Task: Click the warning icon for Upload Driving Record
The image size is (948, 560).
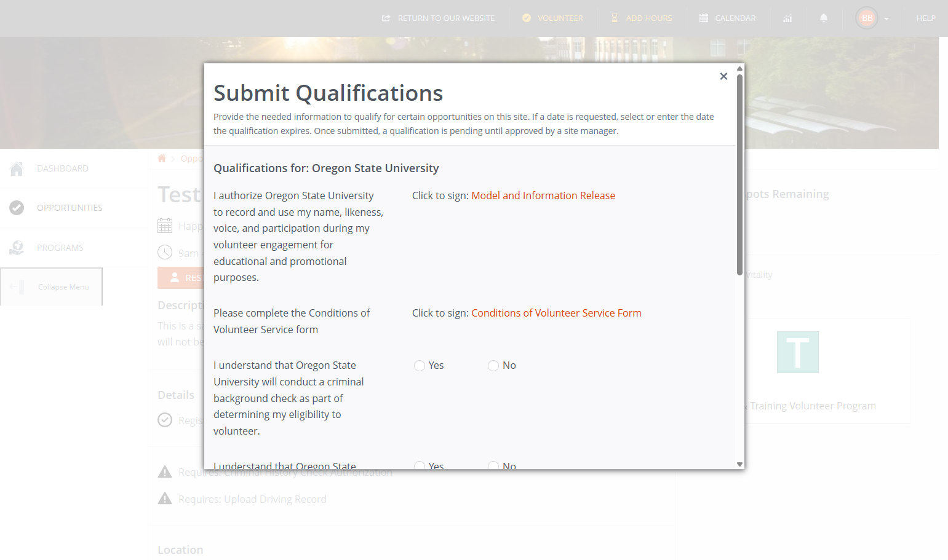Action: [165, 499]
